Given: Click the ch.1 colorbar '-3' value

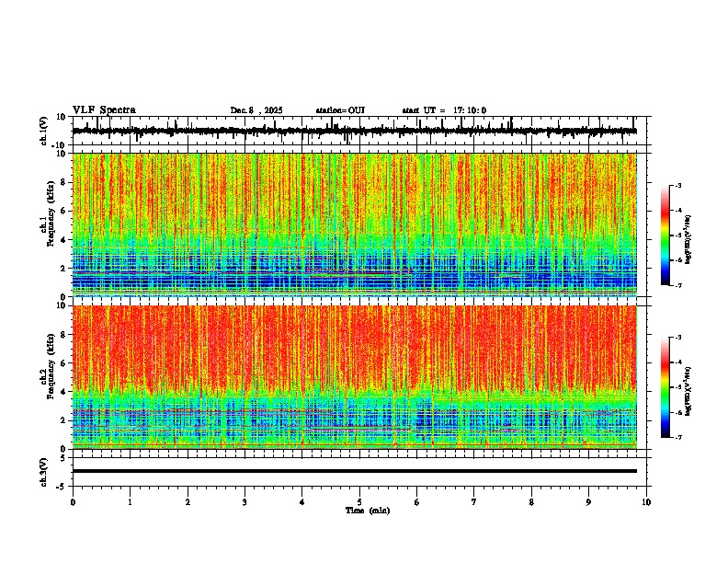Looking at the screenshot, I should 678,185.
